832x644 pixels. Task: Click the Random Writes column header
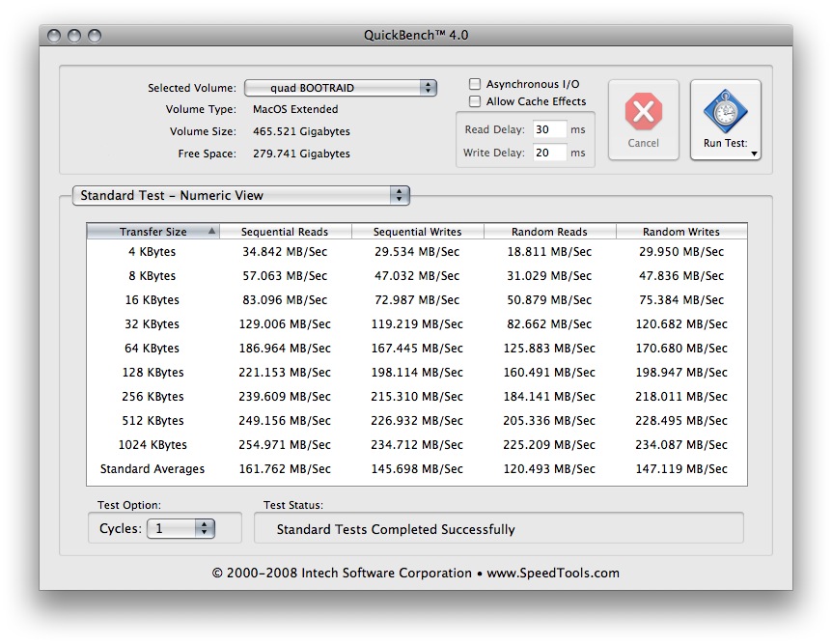(x=681, y=232)
